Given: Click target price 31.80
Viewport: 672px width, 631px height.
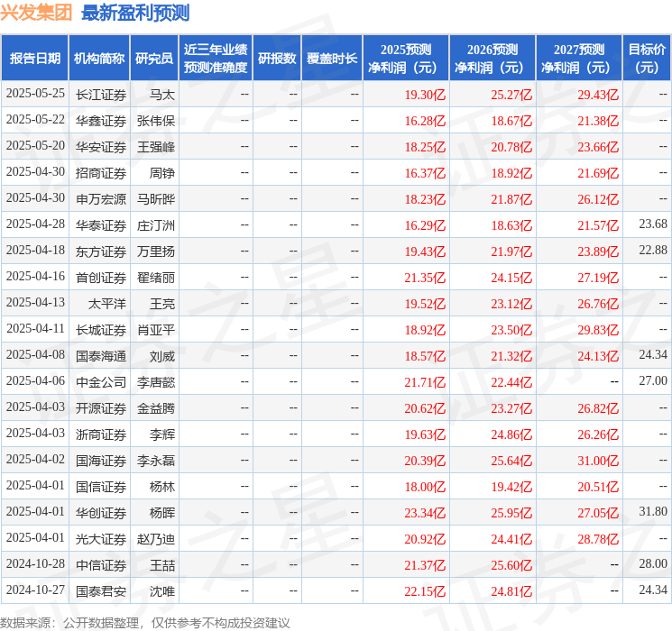Looking at the screenshot, I should pos(653,511).
